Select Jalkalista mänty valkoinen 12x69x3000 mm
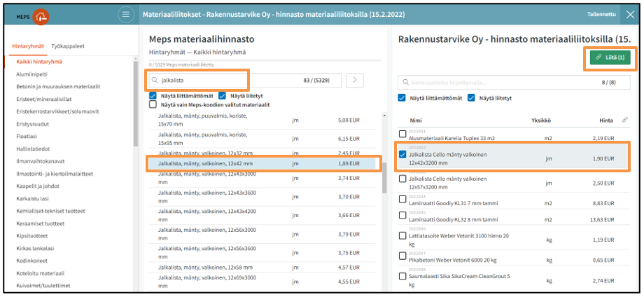The width and height of the screenshot is (644, 297). (x=262, y=282)
